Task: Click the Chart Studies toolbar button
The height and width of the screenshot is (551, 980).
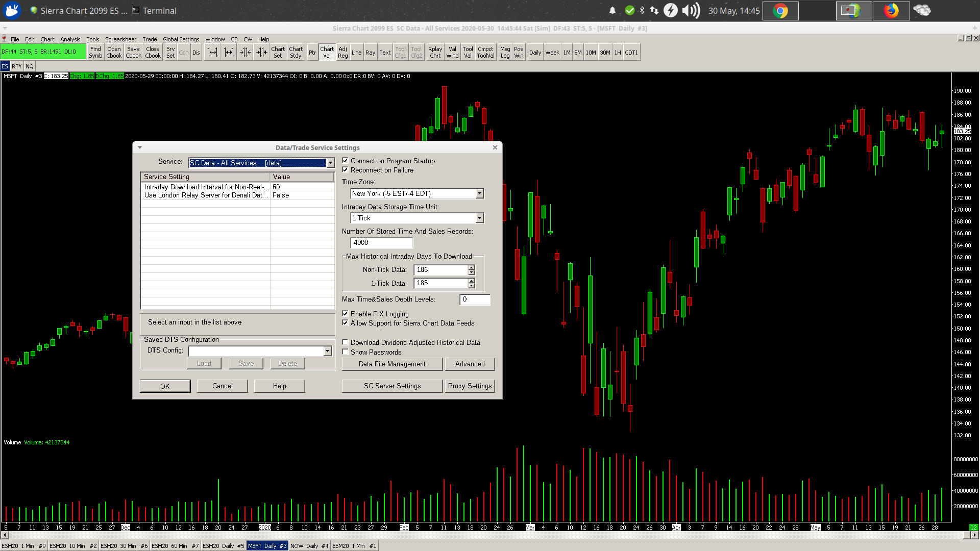Action: click(x=296, y=53)
